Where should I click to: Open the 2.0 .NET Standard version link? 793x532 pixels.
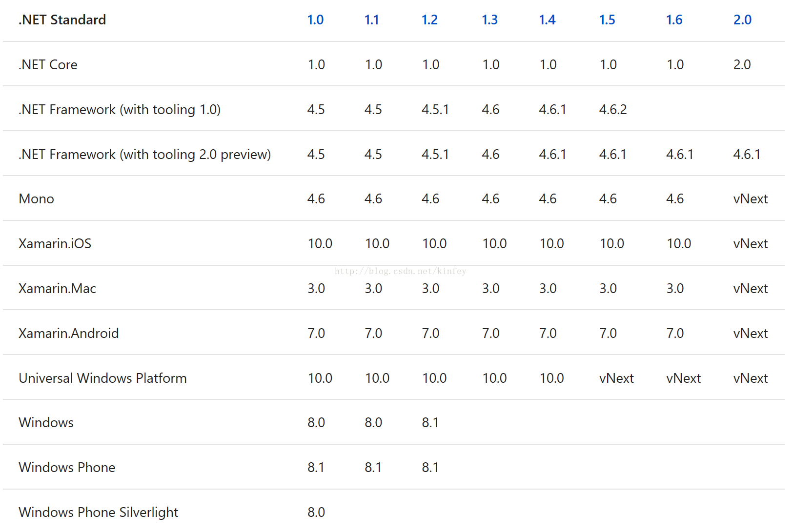742,20
